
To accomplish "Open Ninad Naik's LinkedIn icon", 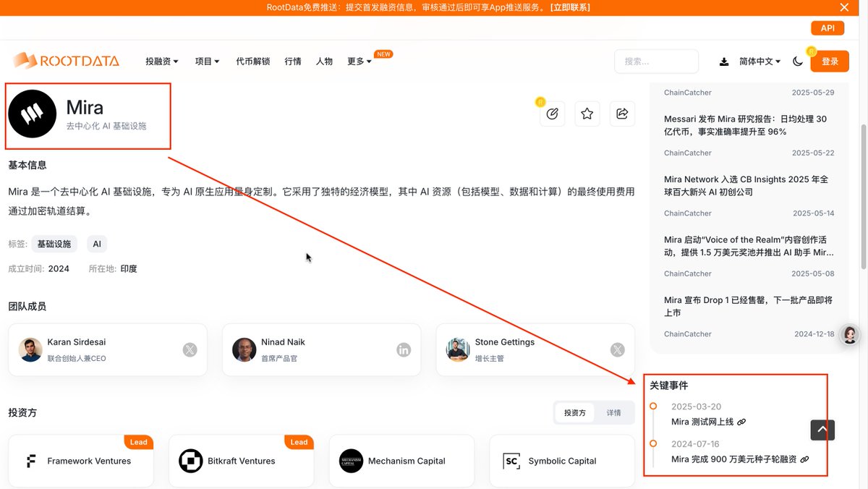I will [x=404, y=350].
